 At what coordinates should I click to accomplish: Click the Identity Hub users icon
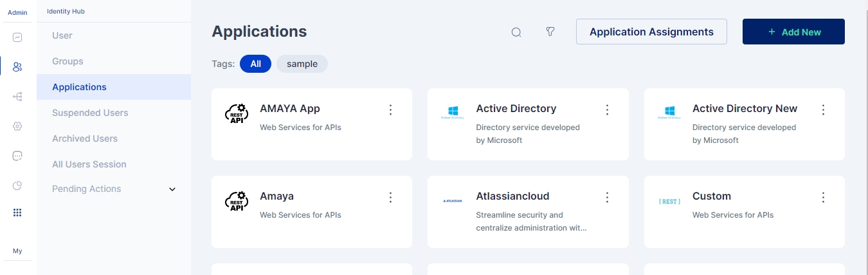pyautogui.click(x=17, y=66)
